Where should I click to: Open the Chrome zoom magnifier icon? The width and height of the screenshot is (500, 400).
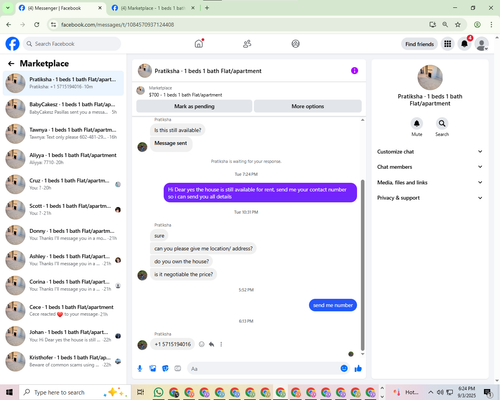point(445,25)
